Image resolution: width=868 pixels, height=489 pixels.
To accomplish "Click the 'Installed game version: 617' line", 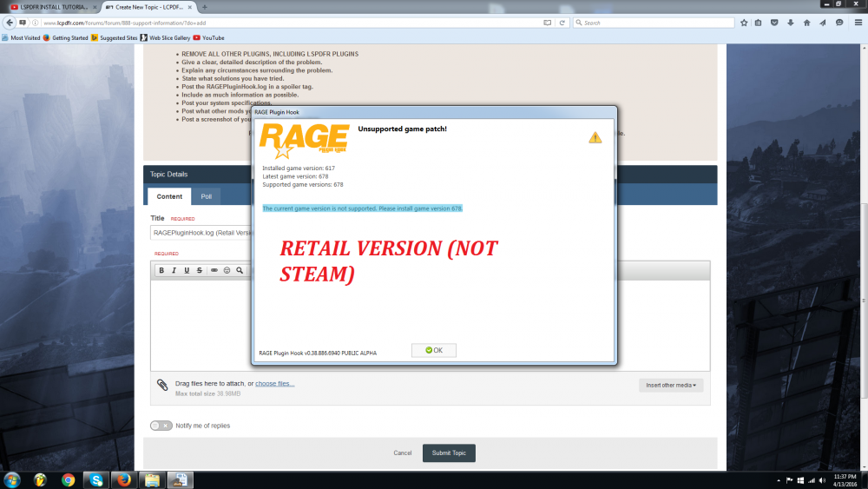I will [299, 168].
